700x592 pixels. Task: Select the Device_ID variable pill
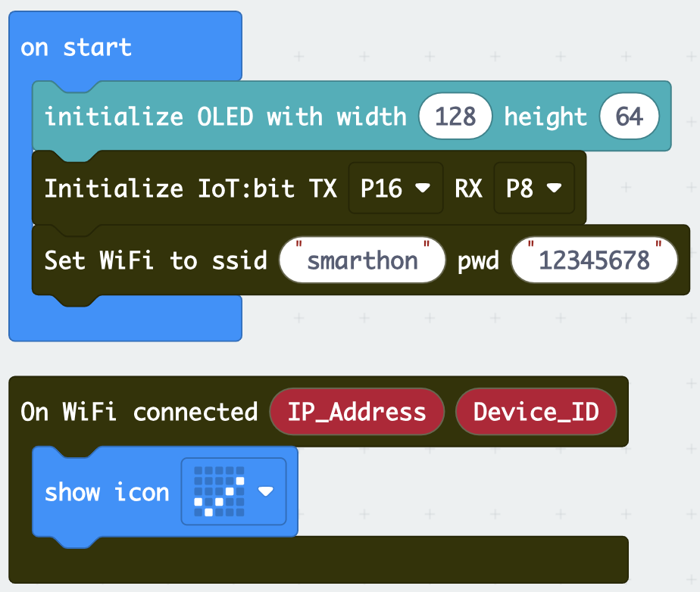click(536, 411)
